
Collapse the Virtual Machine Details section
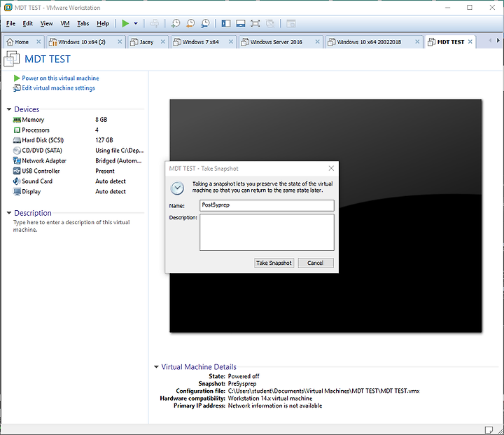156,367
